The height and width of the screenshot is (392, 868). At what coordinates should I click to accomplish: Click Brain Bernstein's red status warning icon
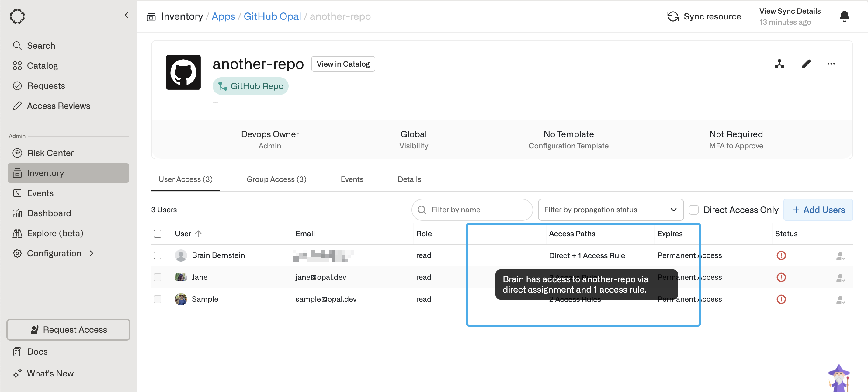coord(781,255)
